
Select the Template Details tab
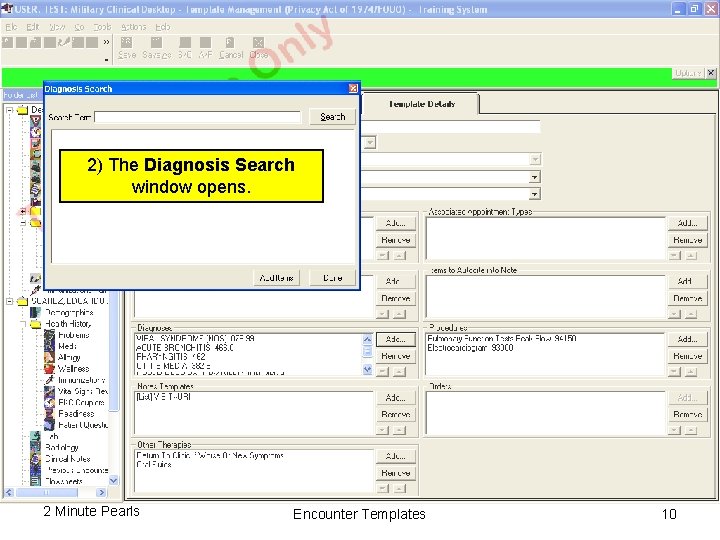[422, 104]
